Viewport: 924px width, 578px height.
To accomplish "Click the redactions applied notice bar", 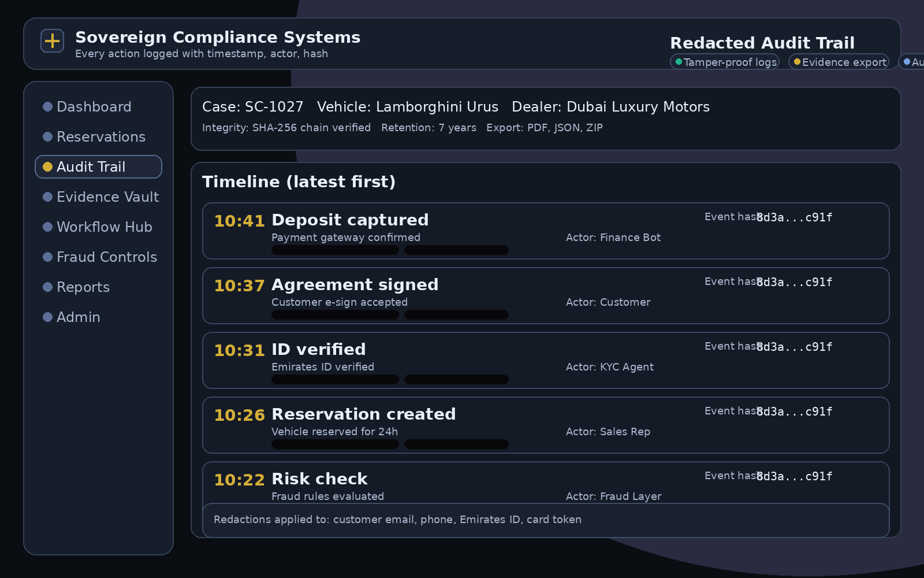I will [545, 520].
